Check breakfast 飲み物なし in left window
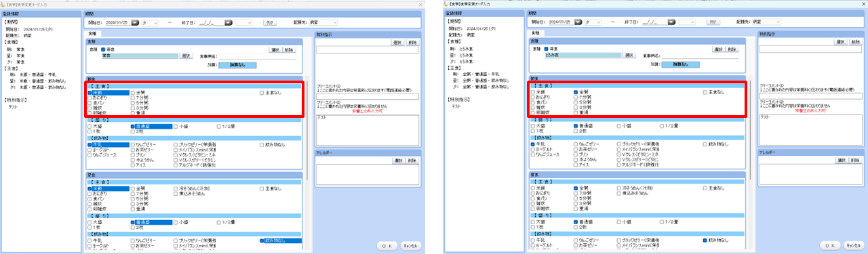The image size is (868, 254). 262,144
